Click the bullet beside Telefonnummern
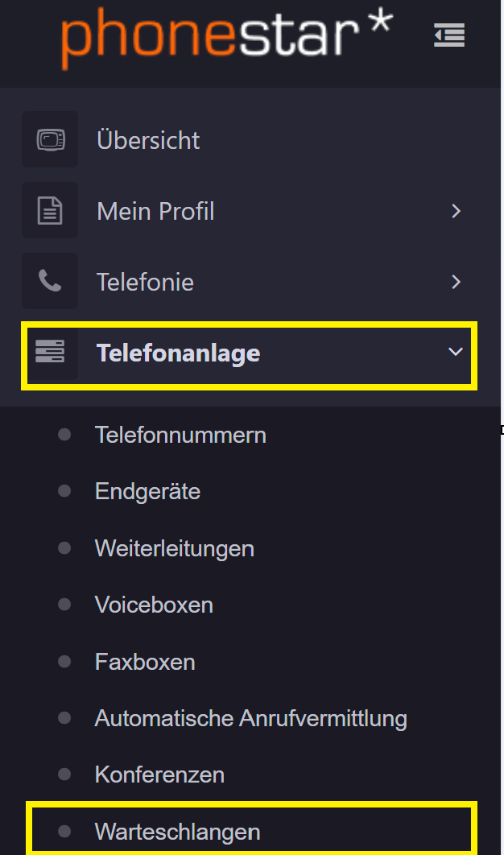Image resolution: width=504 pixels, height=855 pixels. pyautogui.click(x=64, y=435)
